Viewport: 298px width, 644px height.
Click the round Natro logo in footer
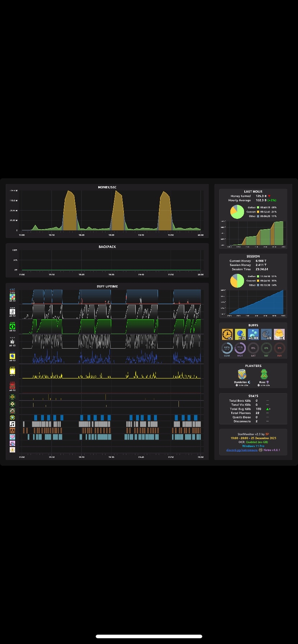tap(261, 450)
